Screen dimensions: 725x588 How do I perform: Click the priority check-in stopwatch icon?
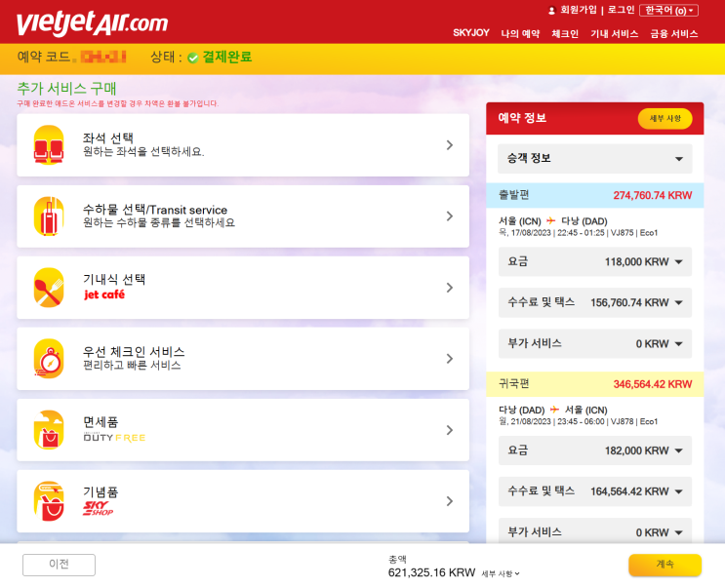(49, 359)
